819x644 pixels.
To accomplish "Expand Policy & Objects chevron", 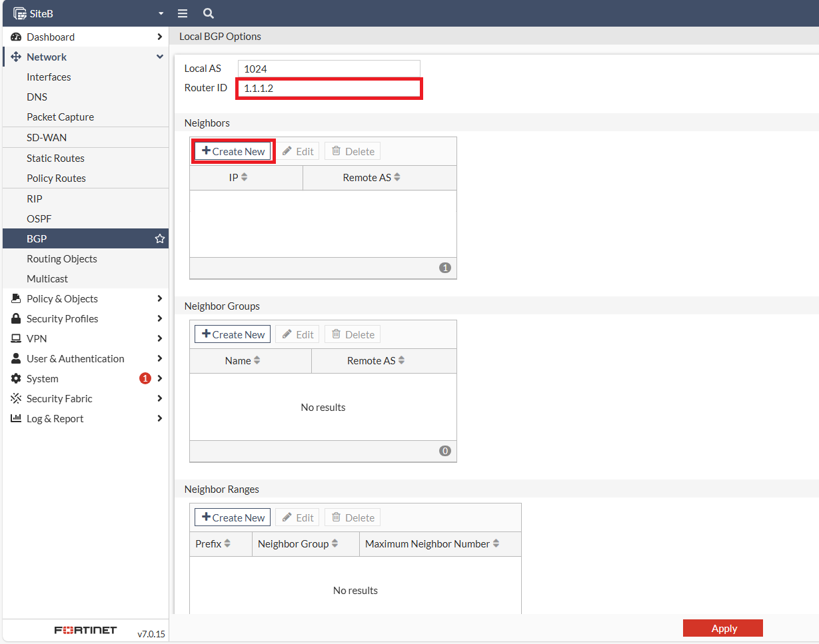I will pyautogui.click(x=160, y=298).
